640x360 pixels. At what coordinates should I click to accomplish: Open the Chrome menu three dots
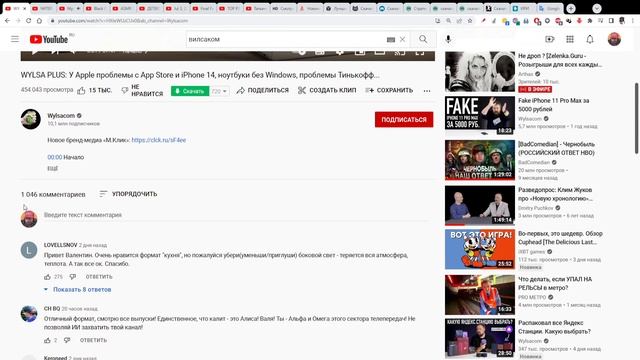point(633,20)
